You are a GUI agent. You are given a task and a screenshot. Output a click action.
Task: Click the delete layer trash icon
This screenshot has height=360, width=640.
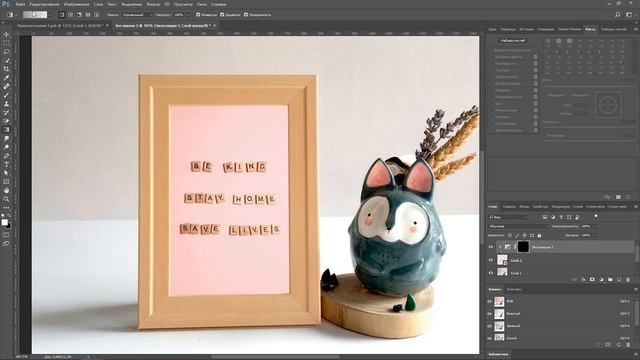coord(628,280)
